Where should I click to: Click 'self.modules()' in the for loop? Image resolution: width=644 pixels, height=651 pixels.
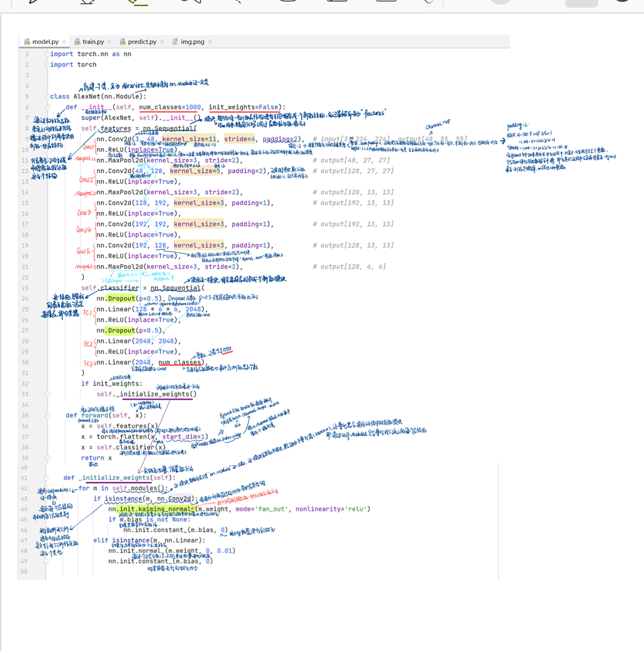pyautogui.click(x=140, y=488)
